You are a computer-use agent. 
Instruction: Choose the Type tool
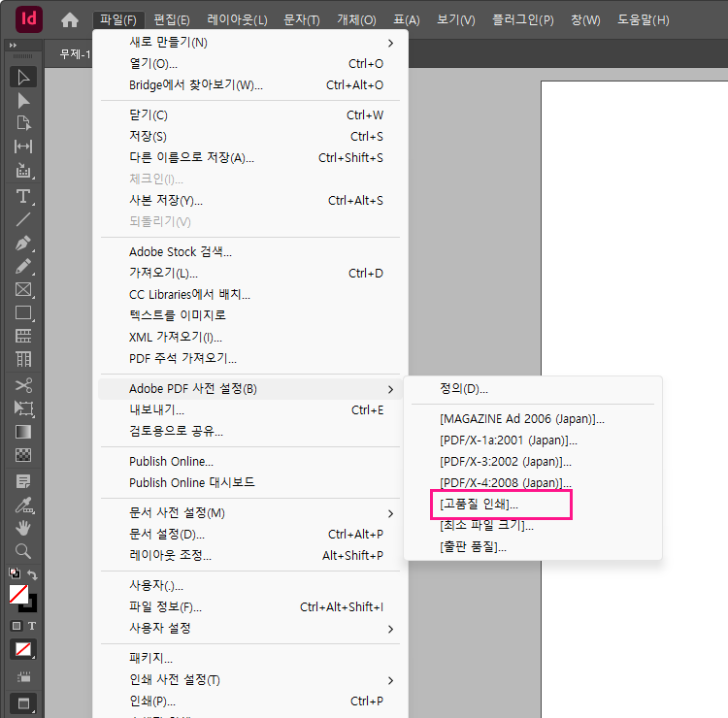pos(23,196)
